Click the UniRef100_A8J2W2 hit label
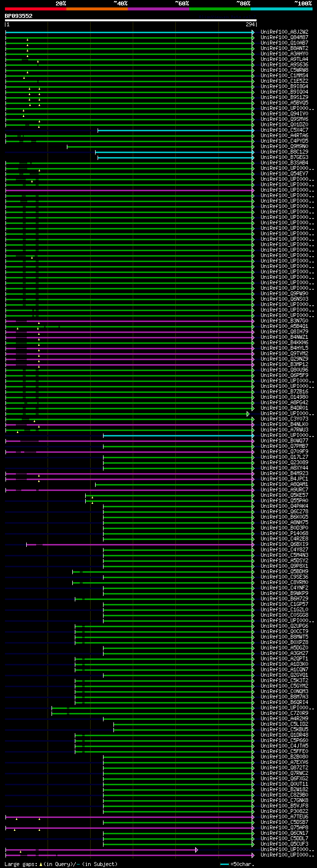317x868 pixels. [284, 32]
